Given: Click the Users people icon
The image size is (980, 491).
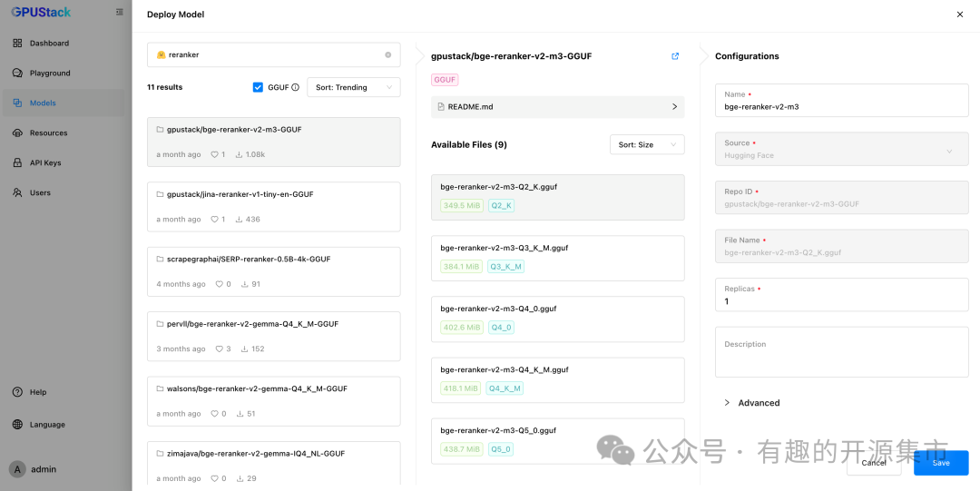Looking at the screenshot, I should click(x=17, y=192).
